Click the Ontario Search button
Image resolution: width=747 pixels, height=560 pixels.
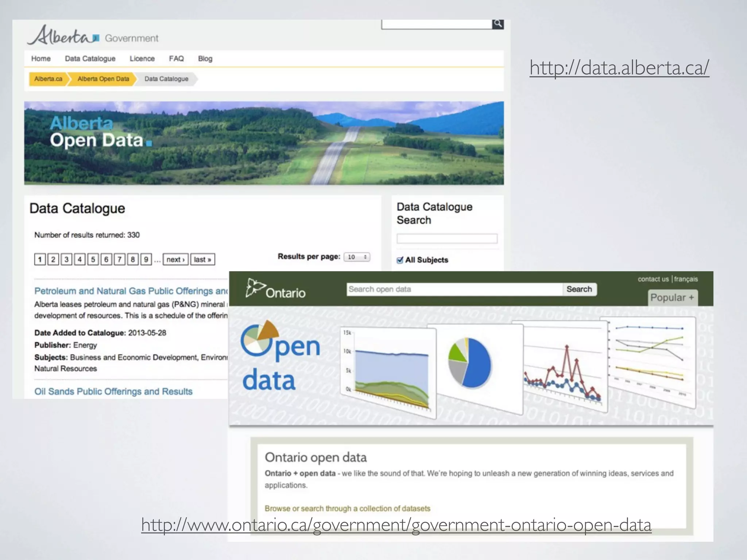click(x=579, y=289)
